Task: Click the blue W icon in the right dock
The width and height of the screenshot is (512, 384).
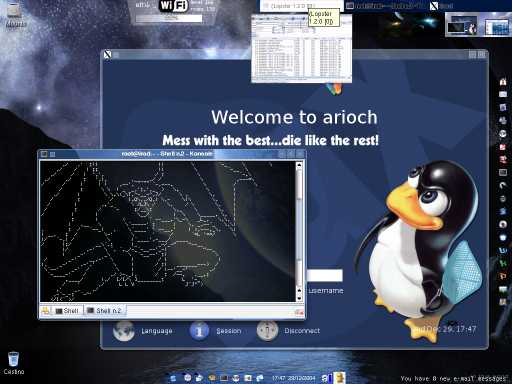Action: (x=503, y=250)
